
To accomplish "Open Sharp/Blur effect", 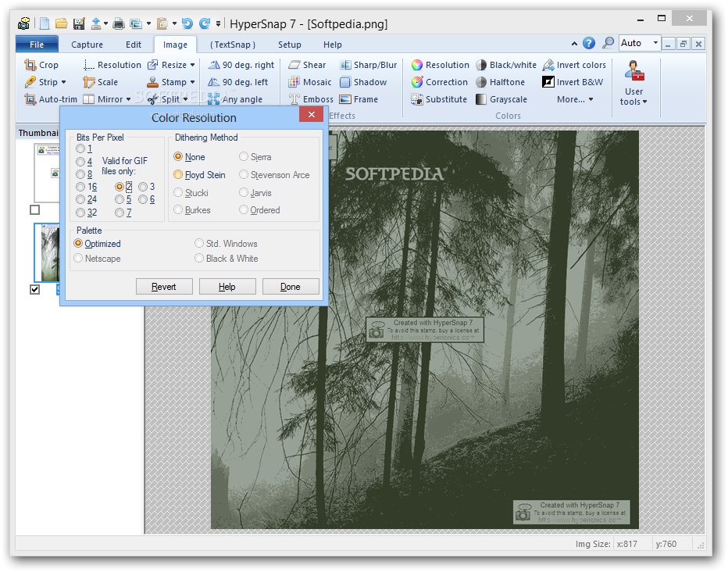I will tap(368, 65).
